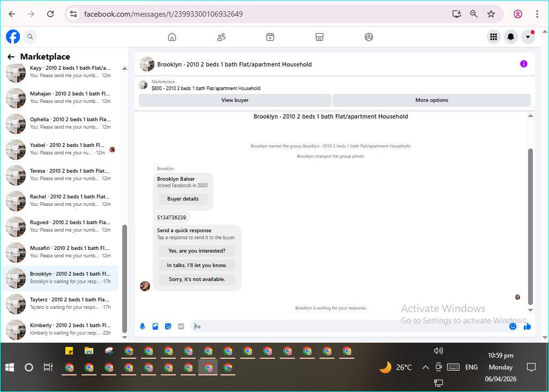View site information icon in address bar
Screen dimensions: 549x392
[x=73, y=14]
